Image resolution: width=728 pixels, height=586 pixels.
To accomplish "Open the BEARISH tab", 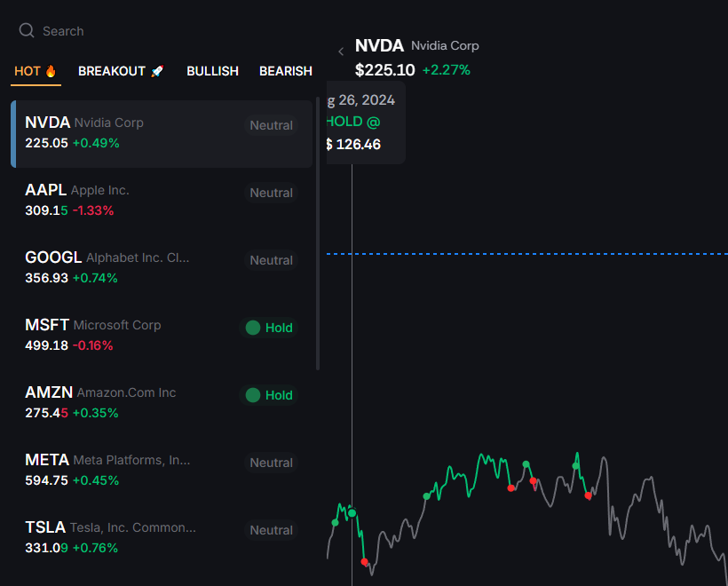I will click(286, 72).
